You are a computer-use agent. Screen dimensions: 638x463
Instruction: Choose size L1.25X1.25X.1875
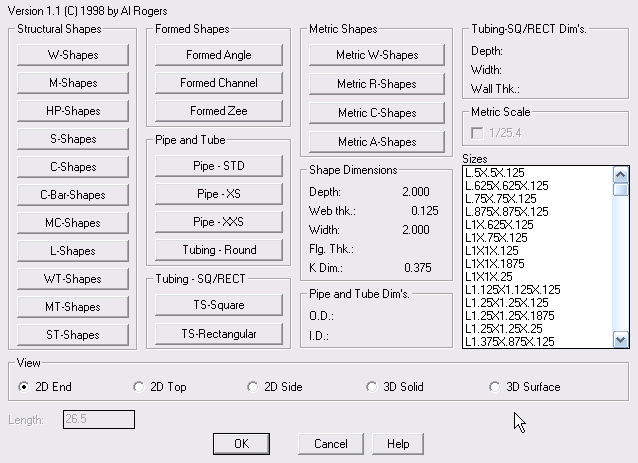coord(537,316)
